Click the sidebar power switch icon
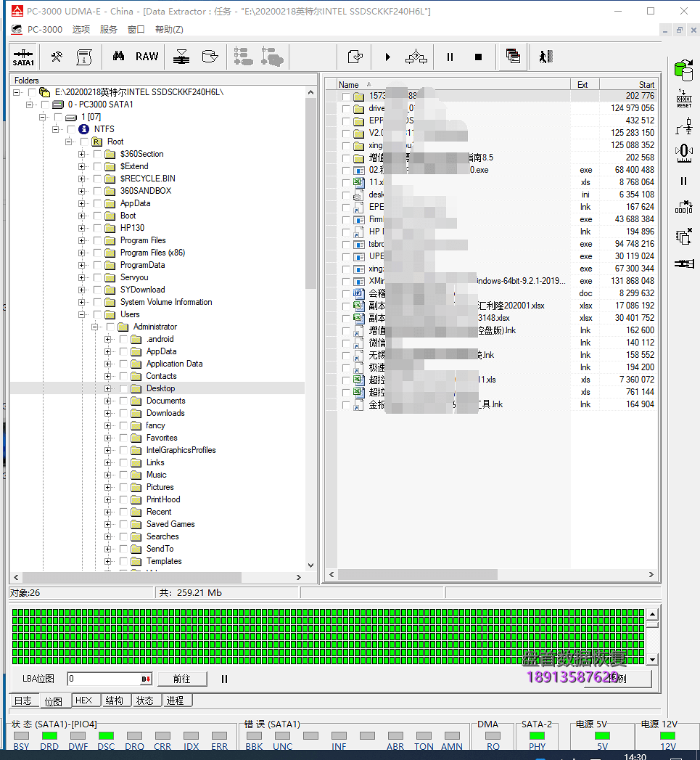The image size is (700, 760). tap(684, 126)
